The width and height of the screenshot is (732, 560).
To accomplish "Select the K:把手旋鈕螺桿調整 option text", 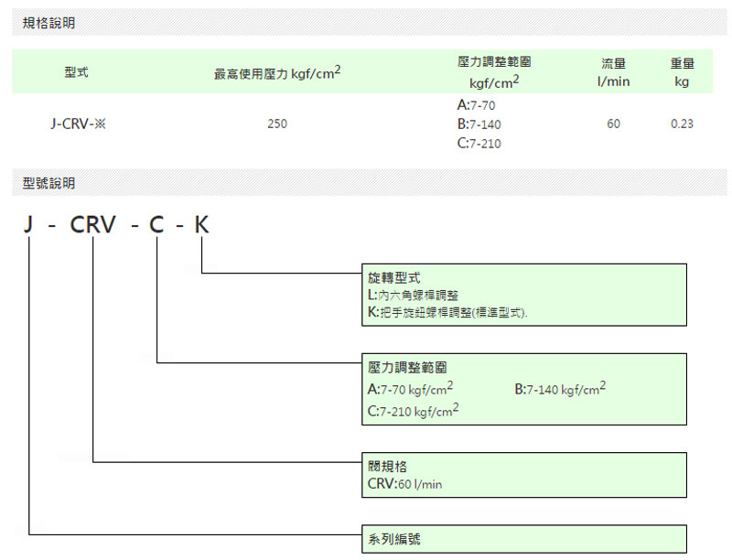I will [447, 313].
